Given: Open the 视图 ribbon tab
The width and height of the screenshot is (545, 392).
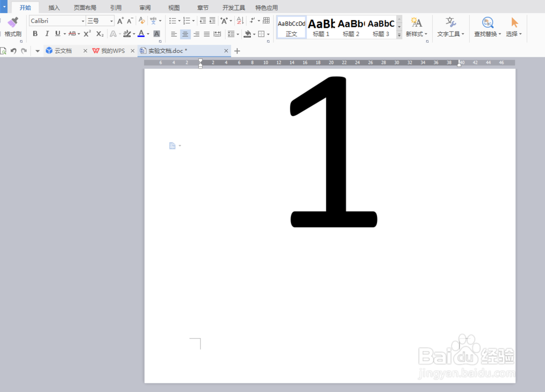Looking at the screenshot, I should click(x=174, y=8).
